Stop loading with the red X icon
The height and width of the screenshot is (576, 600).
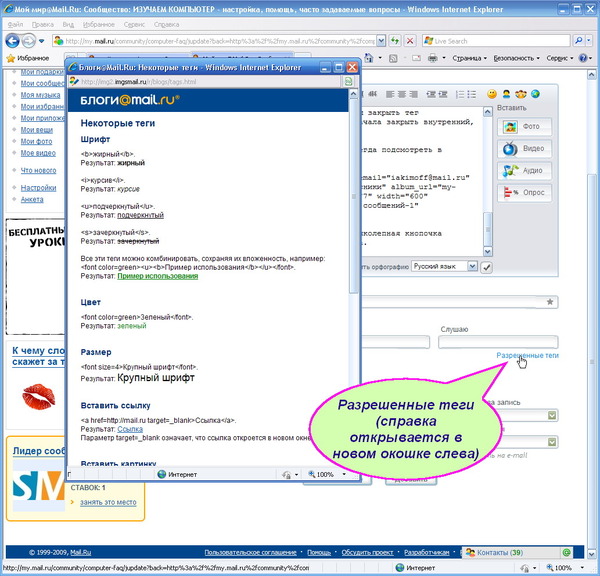pos(410,41)
